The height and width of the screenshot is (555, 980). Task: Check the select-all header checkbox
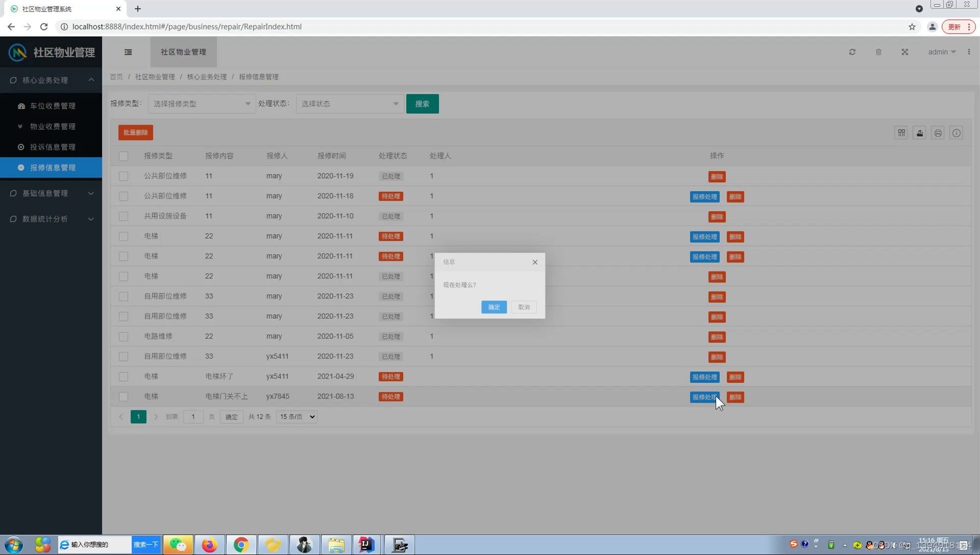[x=124, y=156]
